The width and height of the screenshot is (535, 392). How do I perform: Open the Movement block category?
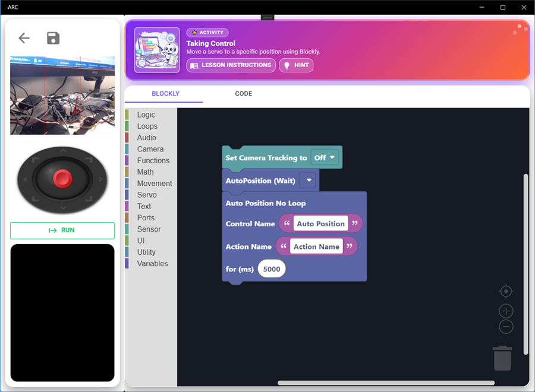pos(155,184)
